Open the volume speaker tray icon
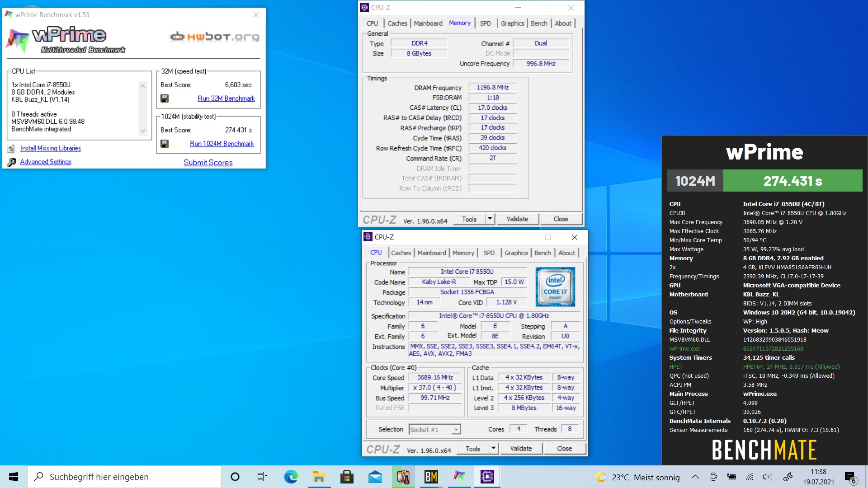The height and width of the screenshot is (488, 868). [x=767, y=477]
